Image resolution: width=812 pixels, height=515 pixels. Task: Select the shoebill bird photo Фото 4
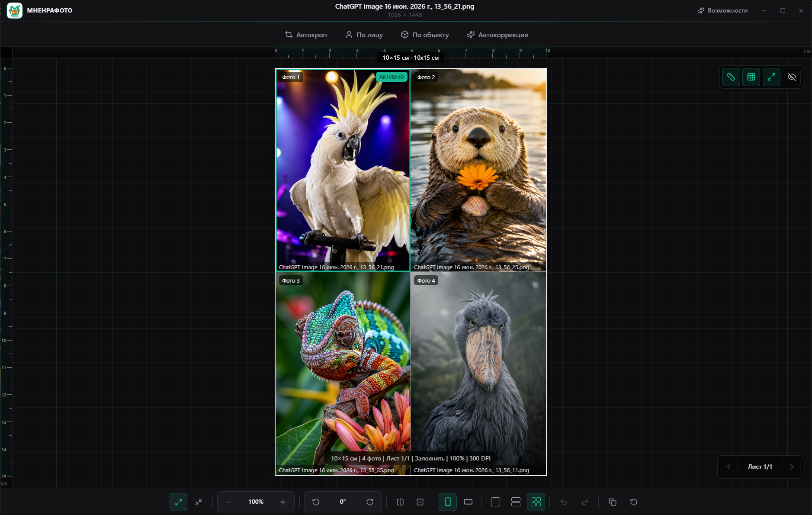click(478, 373)
